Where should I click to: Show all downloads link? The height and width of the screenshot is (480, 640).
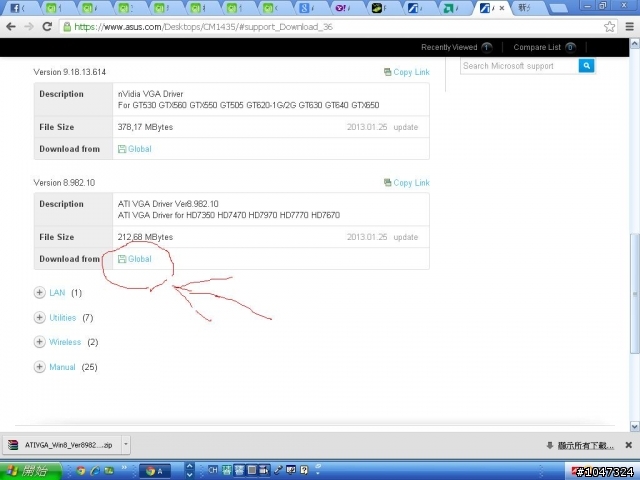585,446
